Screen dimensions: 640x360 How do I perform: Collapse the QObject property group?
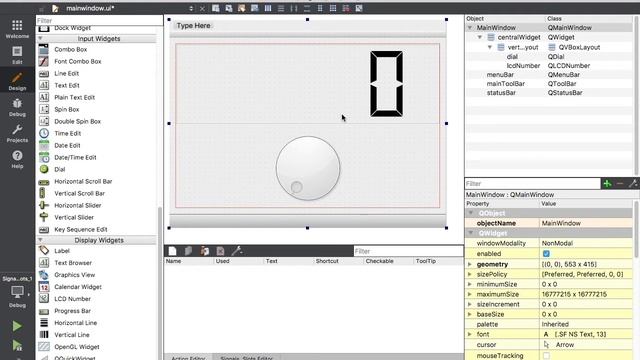point(471,213)
